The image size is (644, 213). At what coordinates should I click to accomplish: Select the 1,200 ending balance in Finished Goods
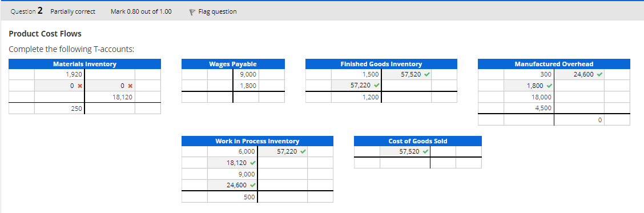tap(356, 97)
